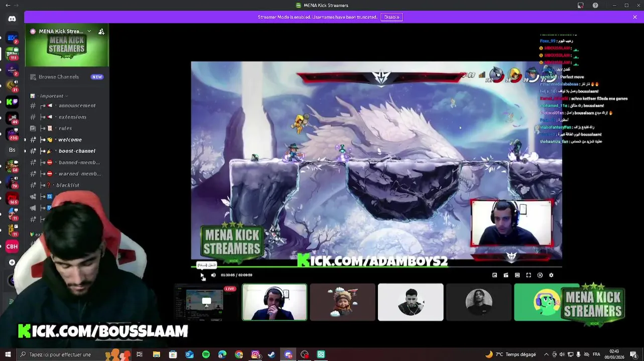
Task: Click the cast icon in video player
Action: [506, 275]
